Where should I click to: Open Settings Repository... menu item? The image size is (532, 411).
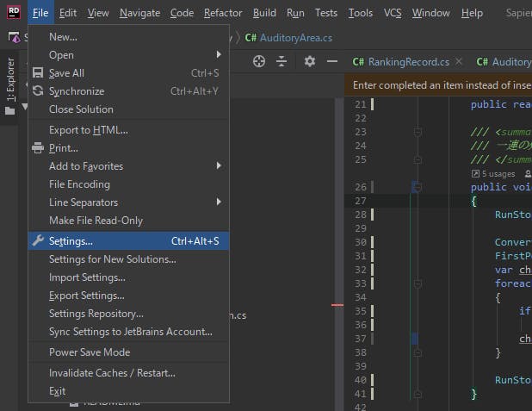coord(128,313)
